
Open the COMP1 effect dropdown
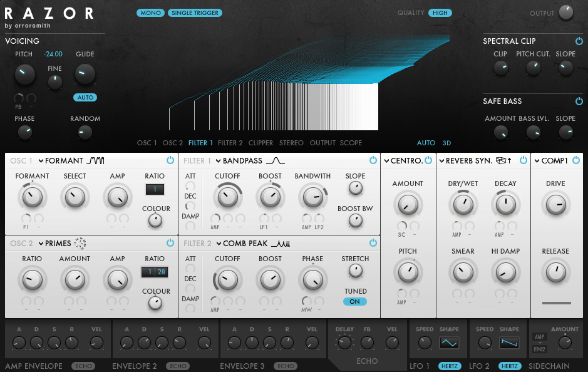(x=551, y=160)
